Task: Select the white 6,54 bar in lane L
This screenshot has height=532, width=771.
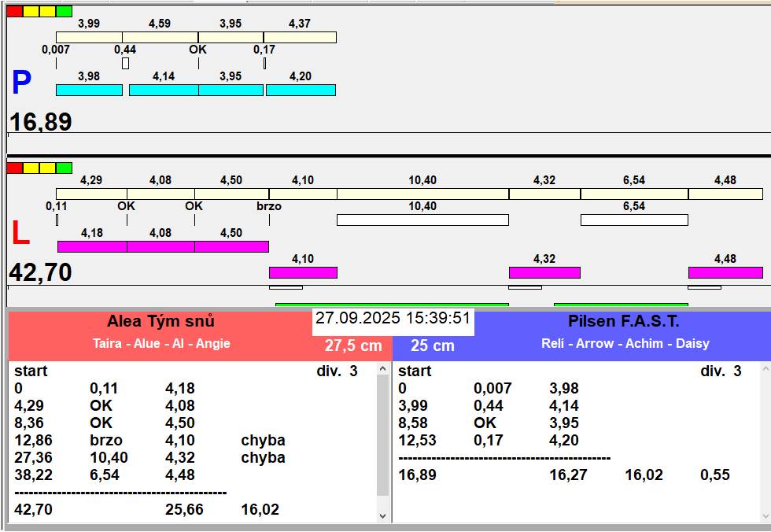Action: point(634,220)
